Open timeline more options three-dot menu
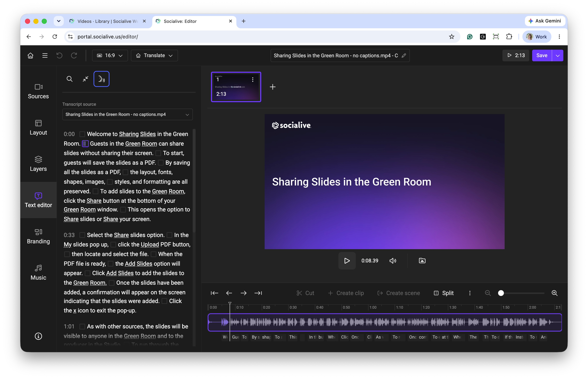 pyautogui.click(x=470, y=293)
